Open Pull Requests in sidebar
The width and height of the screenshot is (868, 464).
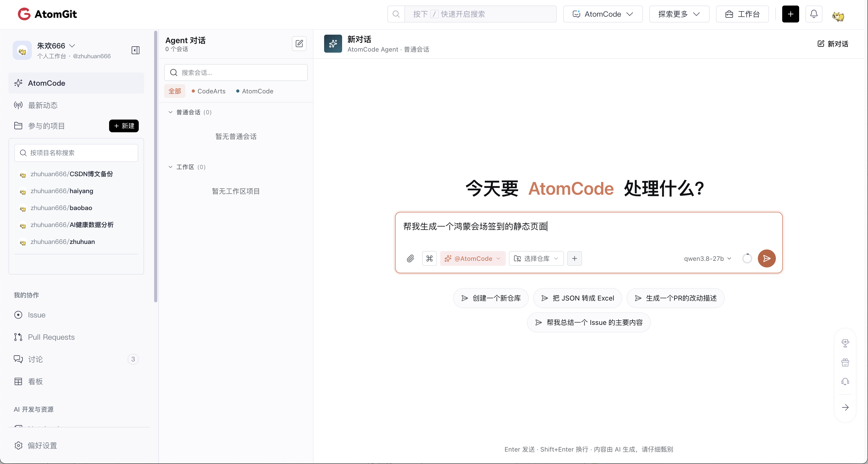point(76,337)
